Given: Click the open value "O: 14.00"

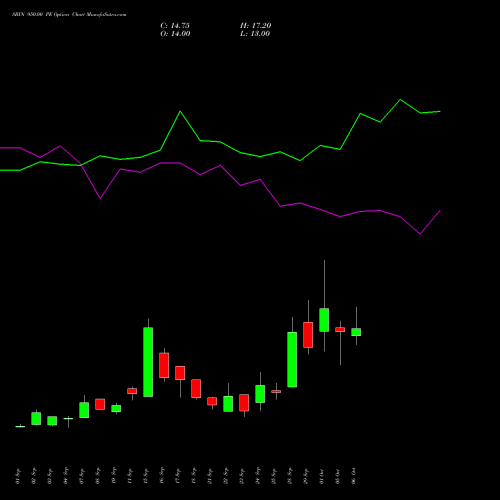Looking at the screenshot, I should (x=175, y=34).
